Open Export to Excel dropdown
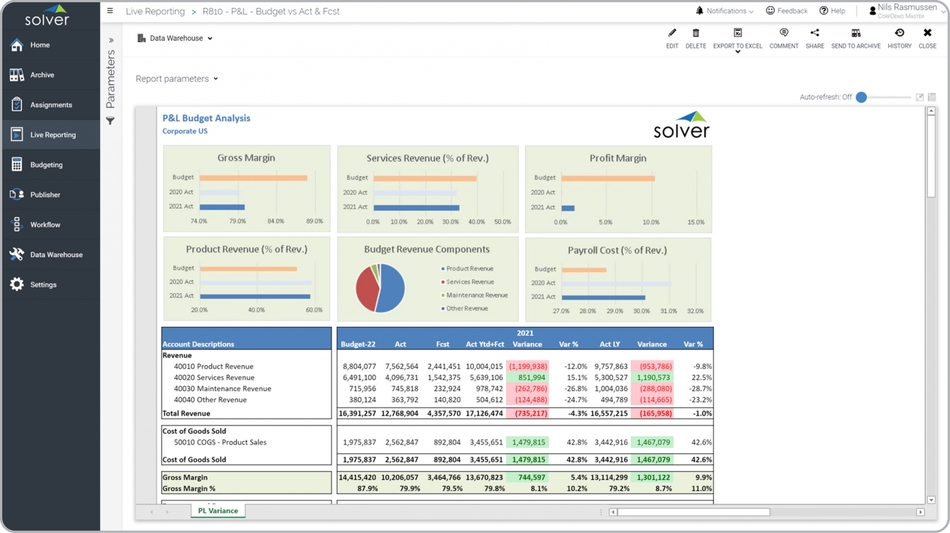The image size is (950, 533). click(738, 39)
